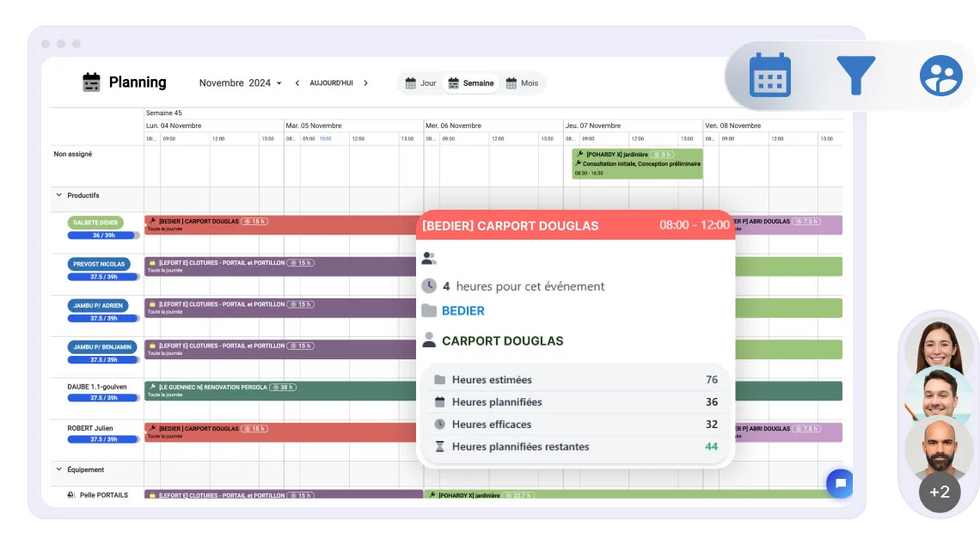Click the folder icon next to BEDIER
This screenshot has height=545, width=980.
pos(429,310)
